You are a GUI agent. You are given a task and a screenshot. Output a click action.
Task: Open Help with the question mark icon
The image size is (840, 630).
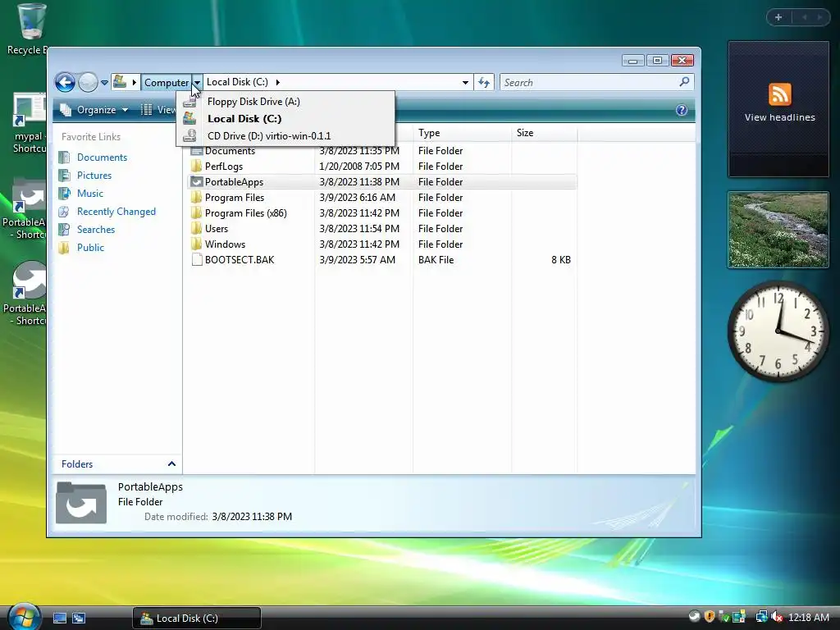(x=682, y=110)
